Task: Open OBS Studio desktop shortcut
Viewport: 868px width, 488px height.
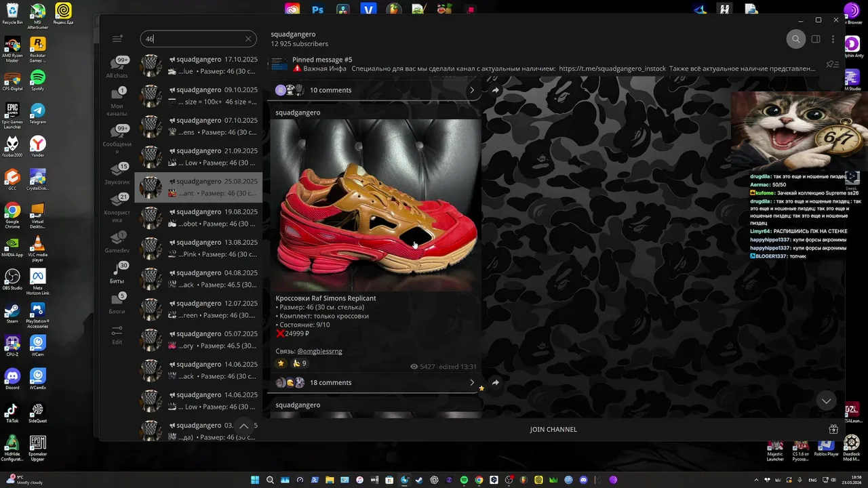Action: point(12,279)
